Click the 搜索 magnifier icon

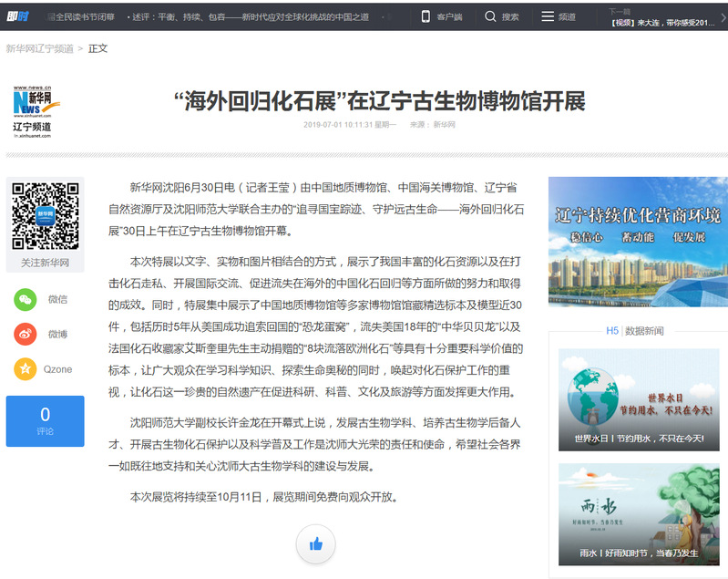click(x=491, y=16)
